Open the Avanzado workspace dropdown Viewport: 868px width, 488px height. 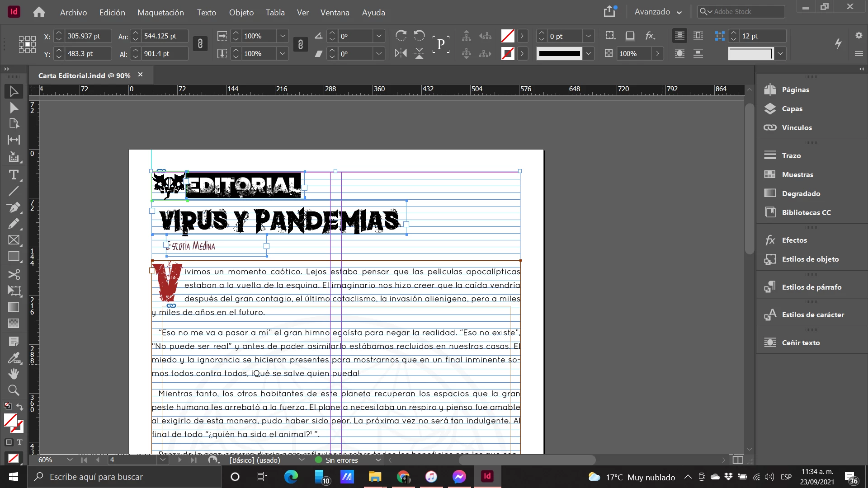coord(658,12)
